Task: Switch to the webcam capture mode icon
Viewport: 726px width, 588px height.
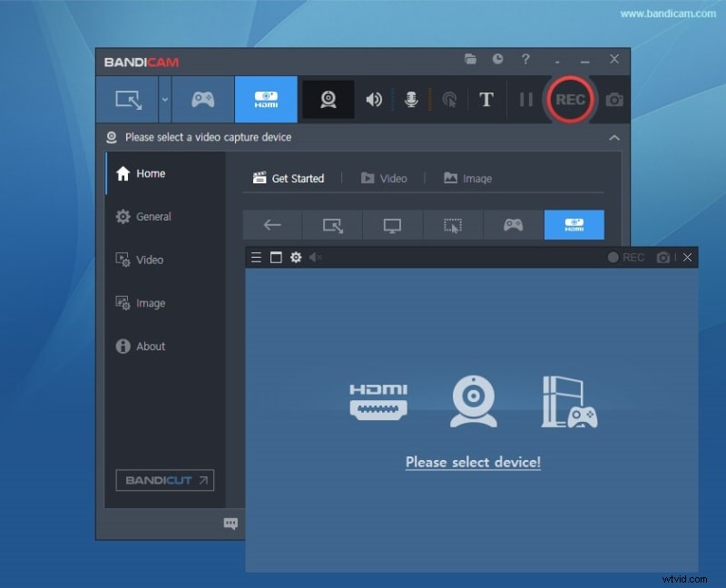Action: click(328, 100)
